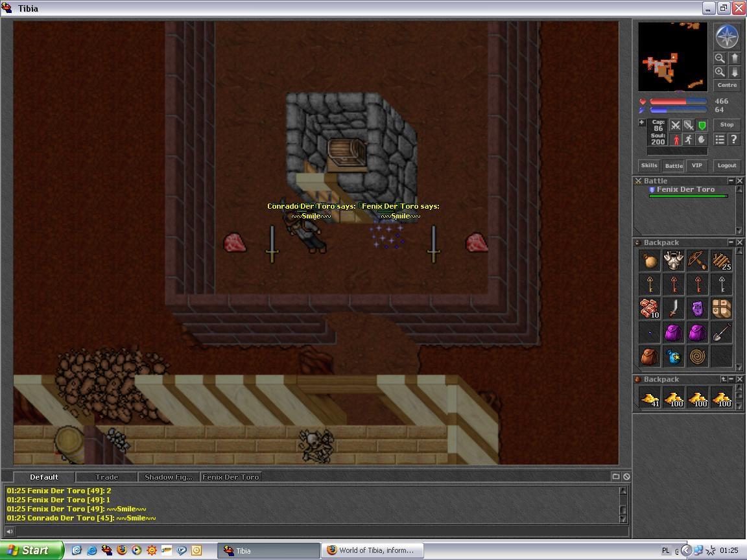Viewport: 747px width, 560px height.
Task: Click the compass rose on the minimap panel
Action: click(726, 36)
